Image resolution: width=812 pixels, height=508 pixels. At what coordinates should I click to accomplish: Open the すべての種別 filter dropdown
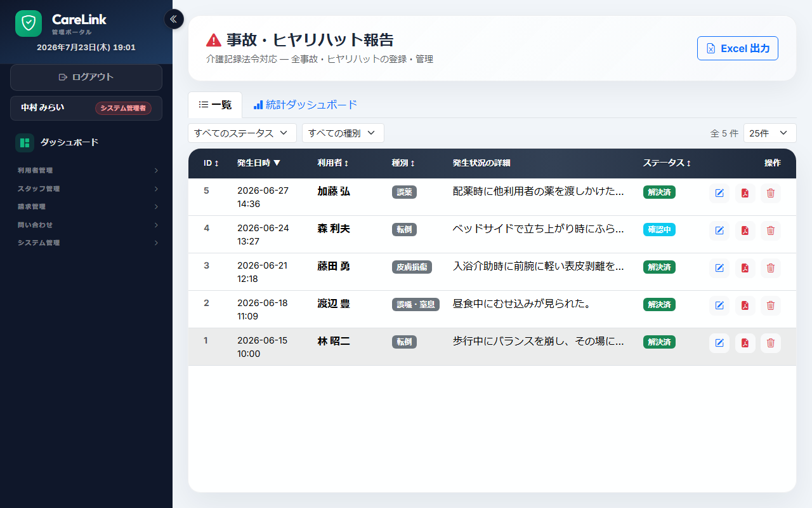click(343, 133)
